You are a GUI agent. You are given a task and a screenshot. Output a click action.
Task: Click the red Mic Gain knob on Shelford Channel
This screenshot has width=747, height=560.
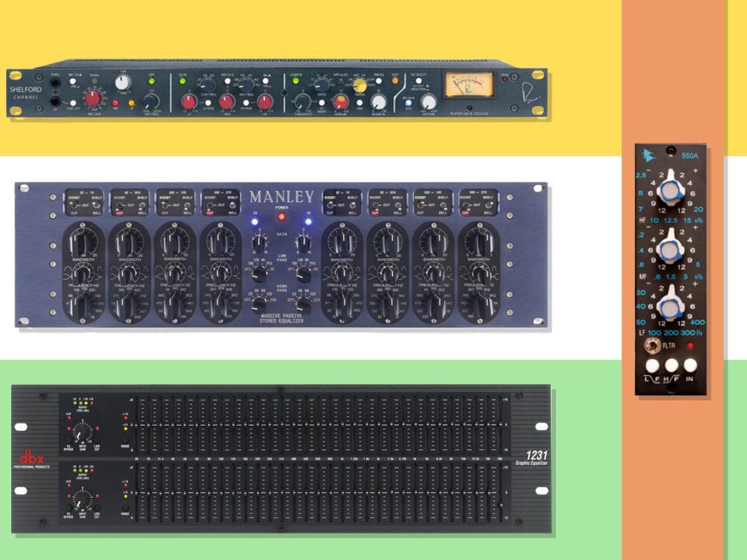point(93,99)
